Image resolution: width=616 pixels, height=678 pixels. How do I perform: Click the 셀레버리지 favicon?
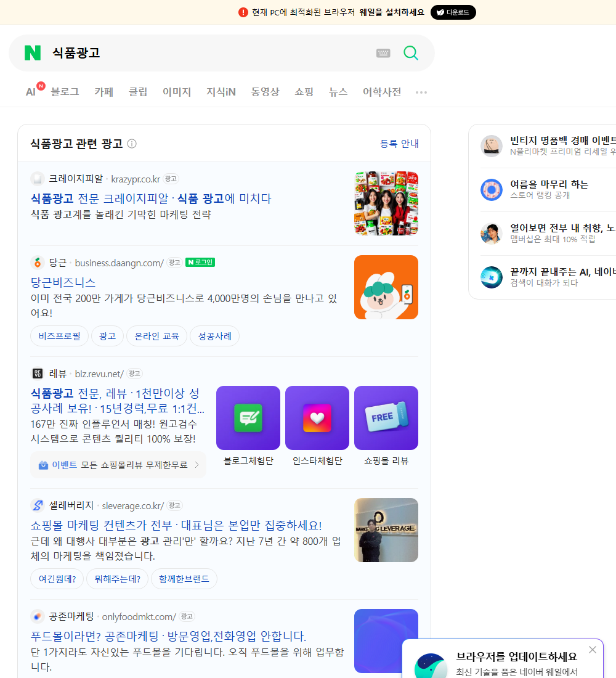(38, 505)
